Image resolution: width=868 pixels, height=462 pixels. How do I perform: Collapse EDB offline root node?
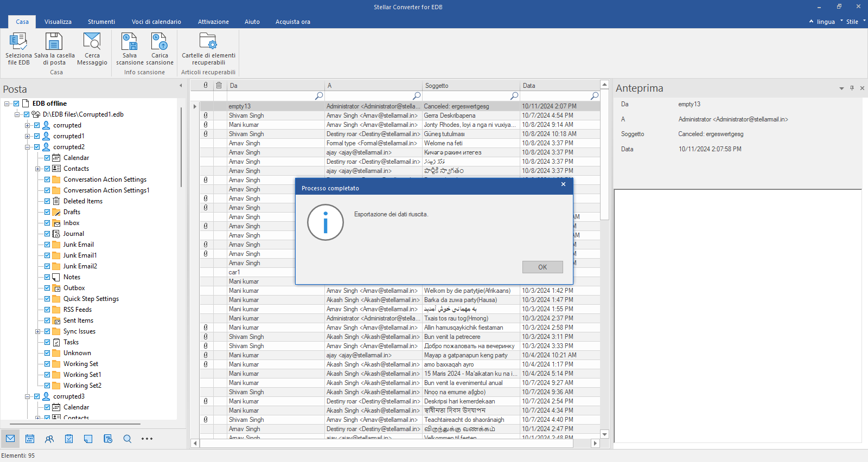[7, 104]
